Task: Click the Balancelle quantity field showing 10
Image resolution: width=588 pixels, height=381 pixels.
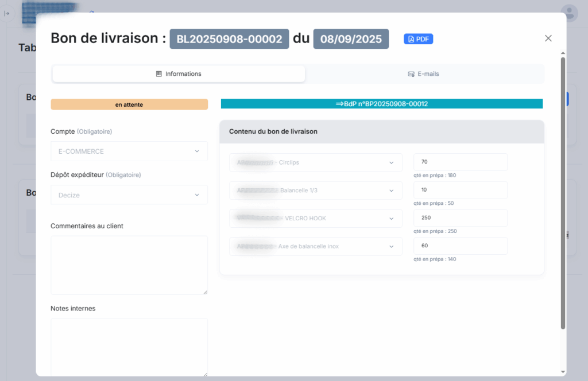Action: point(460,190)
